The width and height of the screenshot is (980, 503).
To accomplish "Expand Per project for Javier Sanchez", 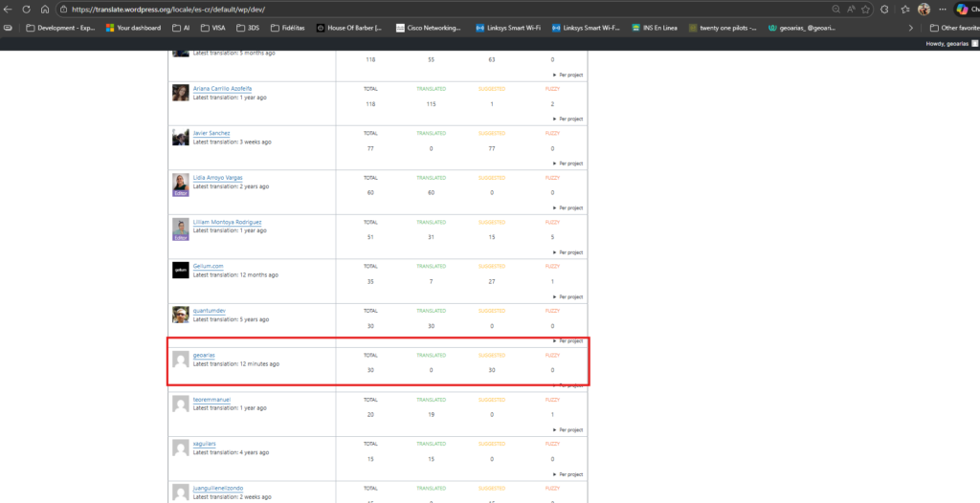I will tap(568, 164).
